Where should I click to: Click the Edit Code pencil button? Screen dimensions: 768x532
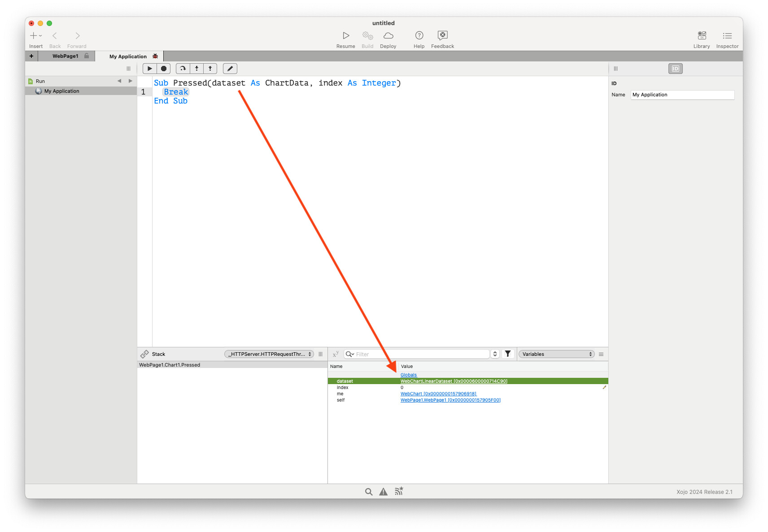click(x=230, y=69)
